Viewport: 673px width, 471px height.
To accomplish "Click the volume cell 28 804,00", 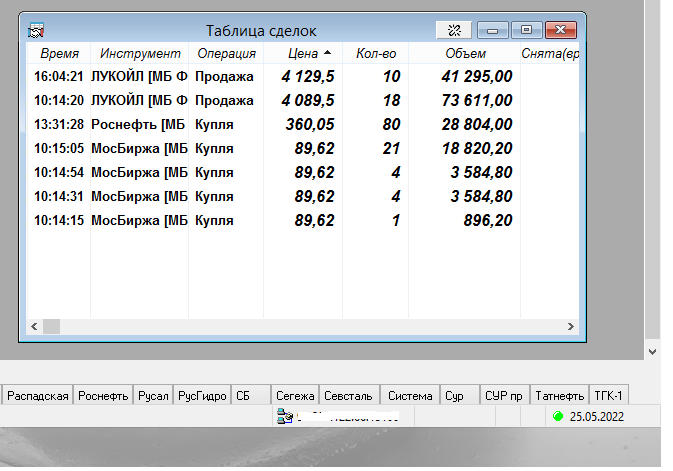I will [477, 125].
